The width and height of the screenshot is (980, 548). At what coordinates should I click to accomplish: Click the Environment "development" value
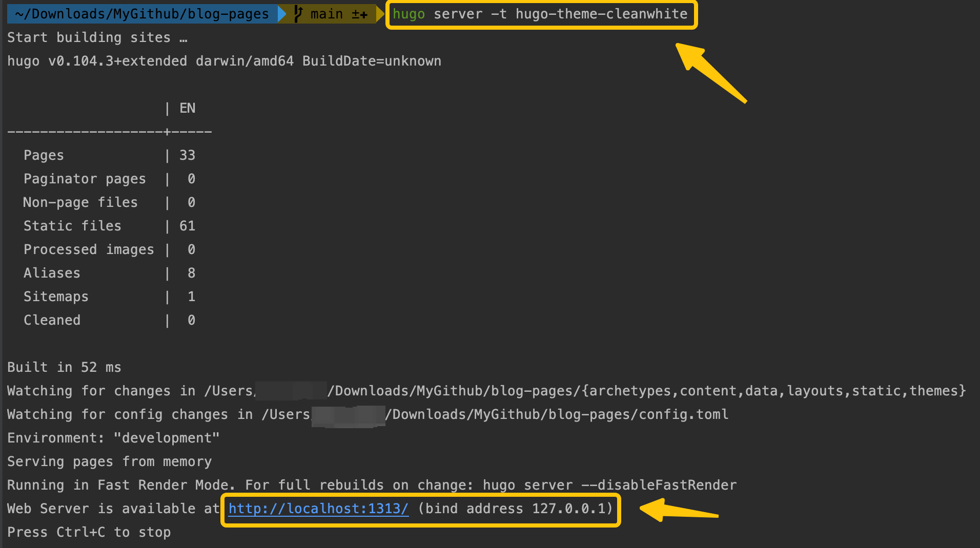point(167,438)
